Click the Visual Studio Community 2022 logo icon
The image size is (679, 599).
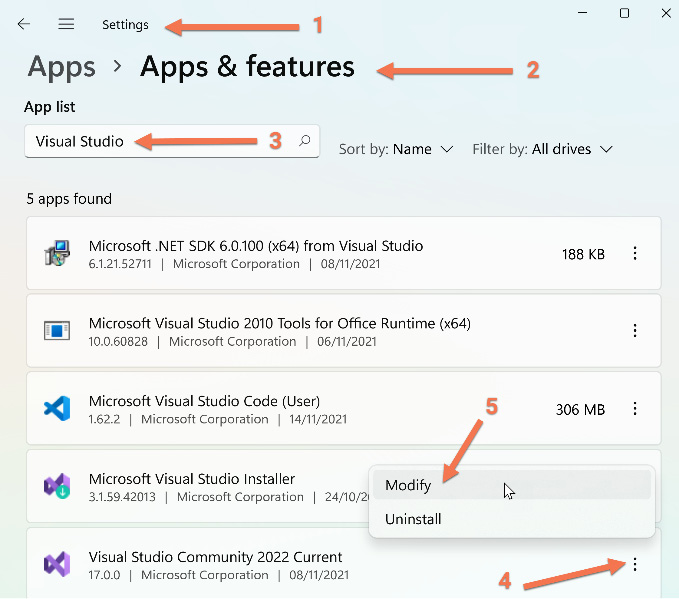point(57,564)
